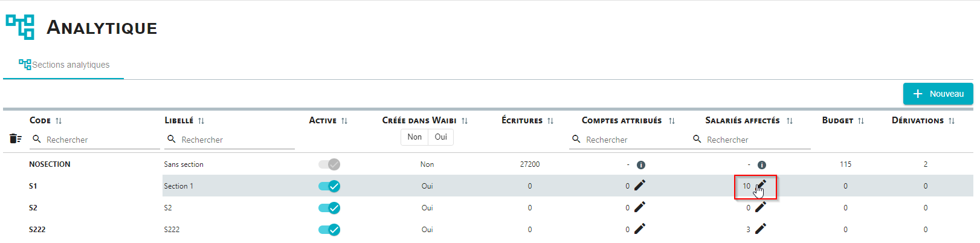Sort by Libellé column arrows
The height and width of the screenshot is (243, 980).
click(x=201, y=121)
